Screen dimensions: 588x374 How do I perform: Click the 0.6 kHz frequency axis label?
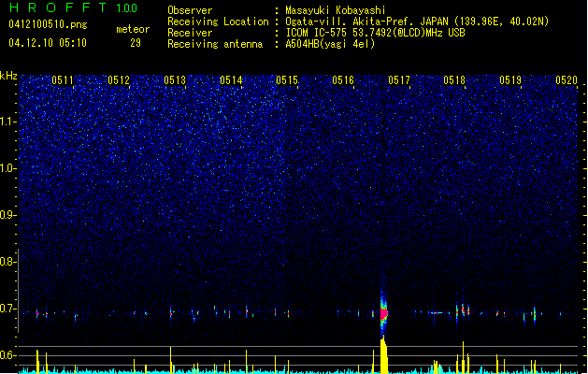pyautogui.click(x=8, y=355)
